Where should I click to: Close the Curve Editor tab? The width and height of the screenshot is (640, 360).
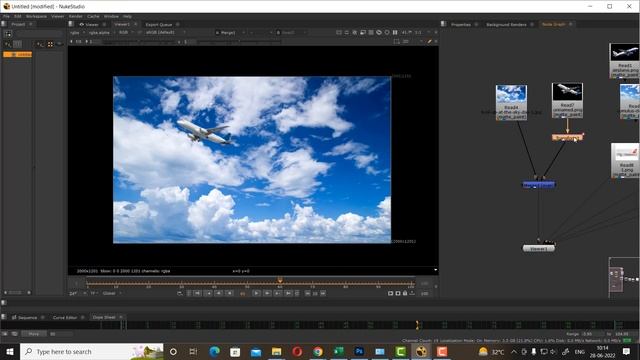[82, 317]
